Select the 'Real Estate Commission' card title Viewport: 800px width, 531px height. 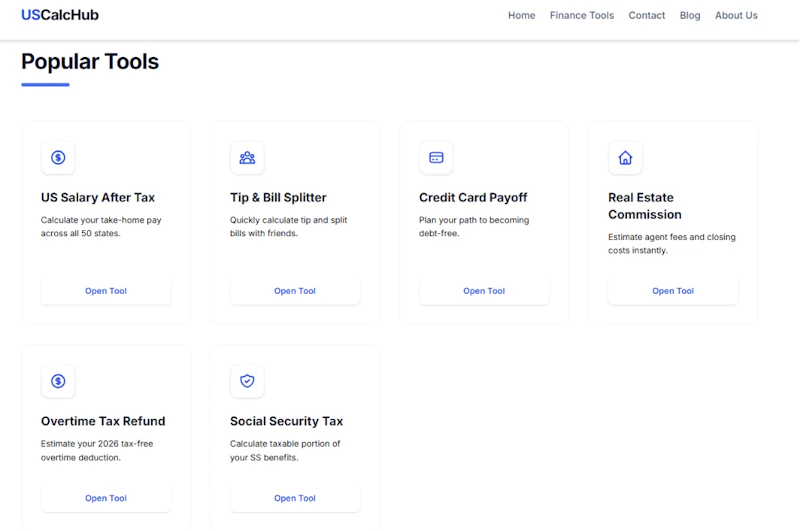[x=645, y=206]
